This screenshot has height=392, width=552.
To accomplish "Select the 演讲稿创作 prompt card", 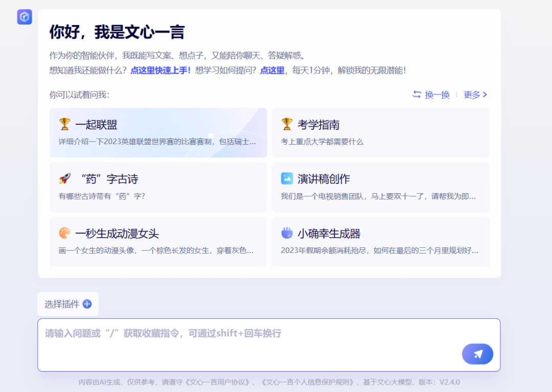I will pyautogui.click(x=381, y=187).
